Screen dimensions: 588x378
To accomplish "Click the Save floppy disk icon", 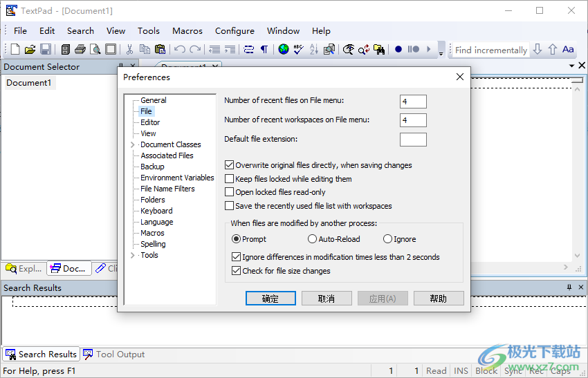I will click(46, 49).
